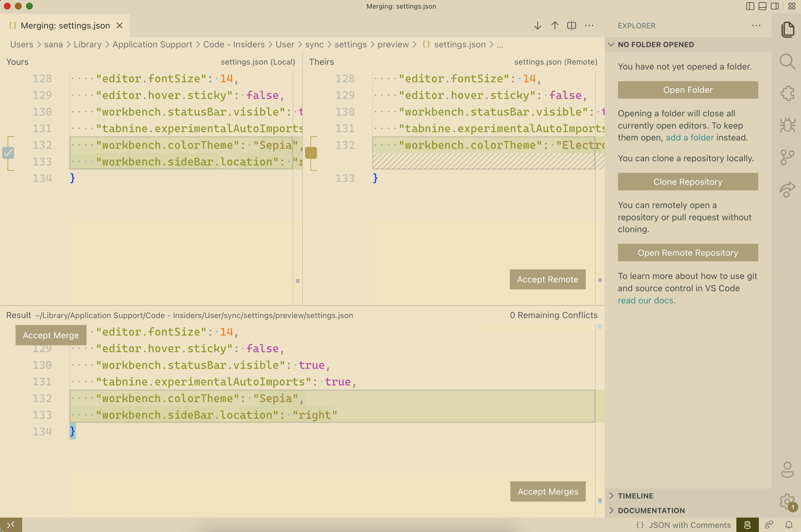Click settings.json in the breadcrumb bar
The height and width of the screenshot is (532, 801).
coord(460,44)
